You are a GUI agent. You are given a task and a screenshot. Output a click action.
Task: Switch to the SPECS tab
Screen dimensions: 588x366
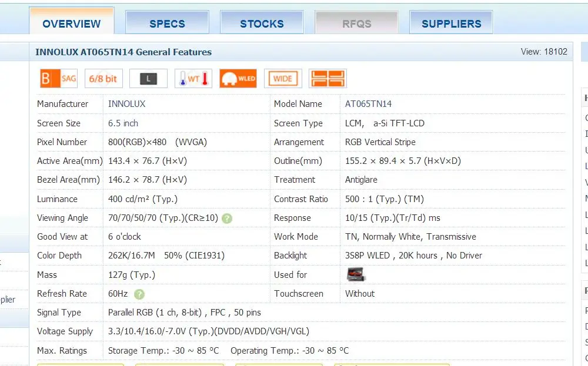(x=167, y=23)
